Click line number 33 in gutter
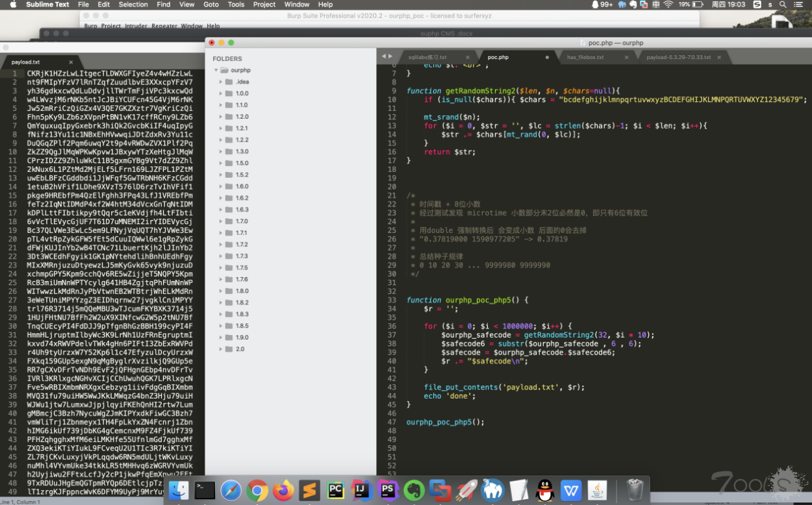 [x=392, y=300]
